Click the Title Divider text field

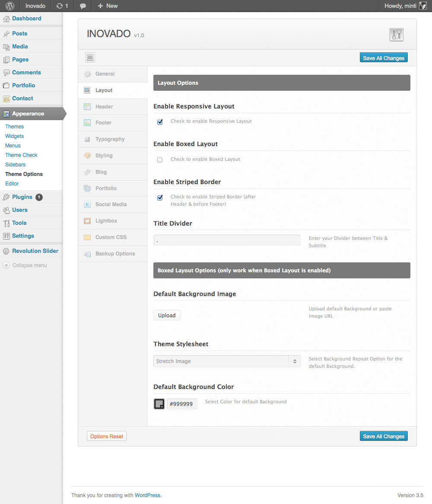click(227, 240)
